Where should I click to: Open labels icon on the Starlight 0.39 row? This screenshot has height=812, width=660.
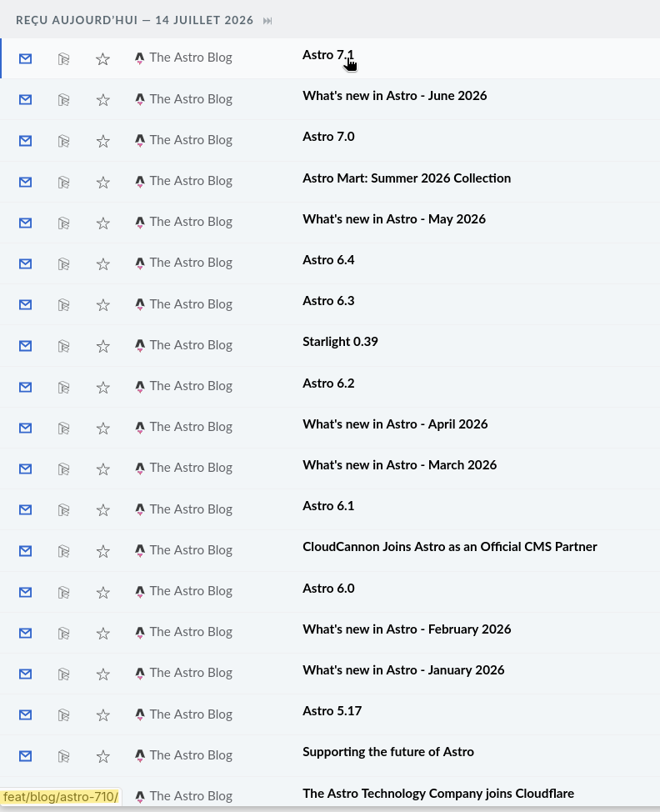(63, 345)
